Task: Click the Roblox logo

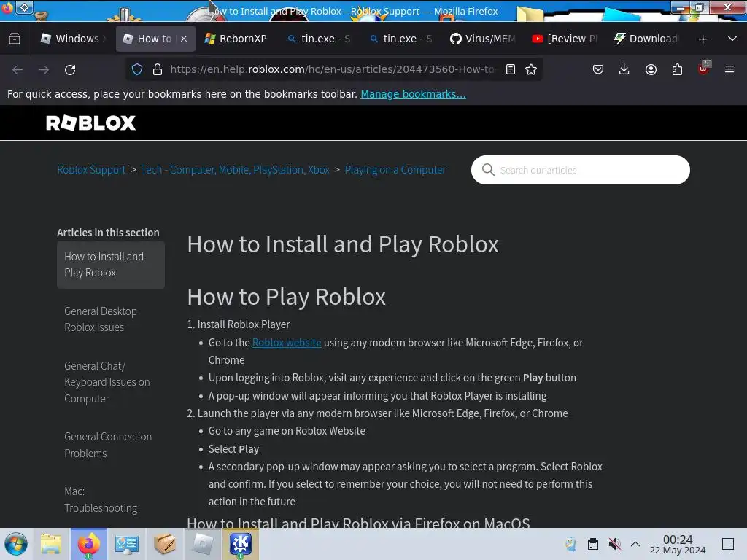Action: [90, 122]
